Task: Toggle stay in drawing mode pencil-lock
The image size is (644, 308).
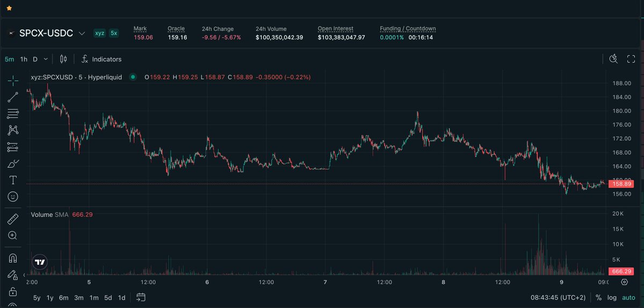Action: click(13, 275)
